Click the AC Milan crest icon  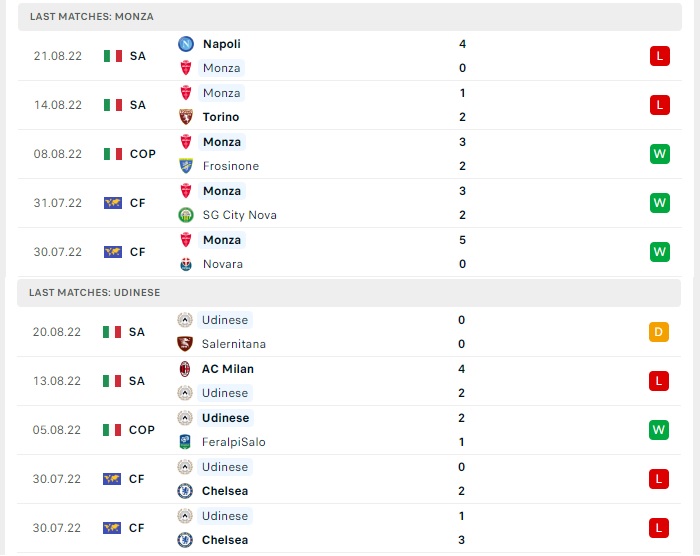tap(185, 369)
